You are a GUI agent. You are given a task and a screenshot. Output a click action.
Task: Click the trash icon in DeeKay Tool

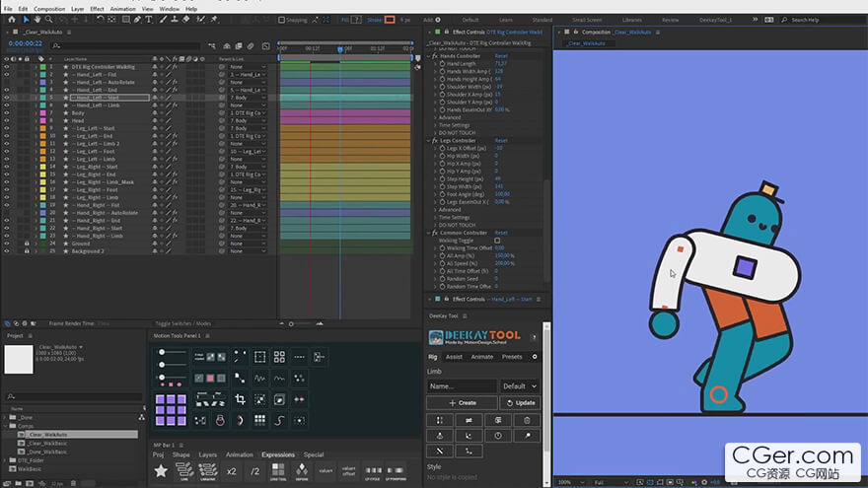tap(527, 421)
